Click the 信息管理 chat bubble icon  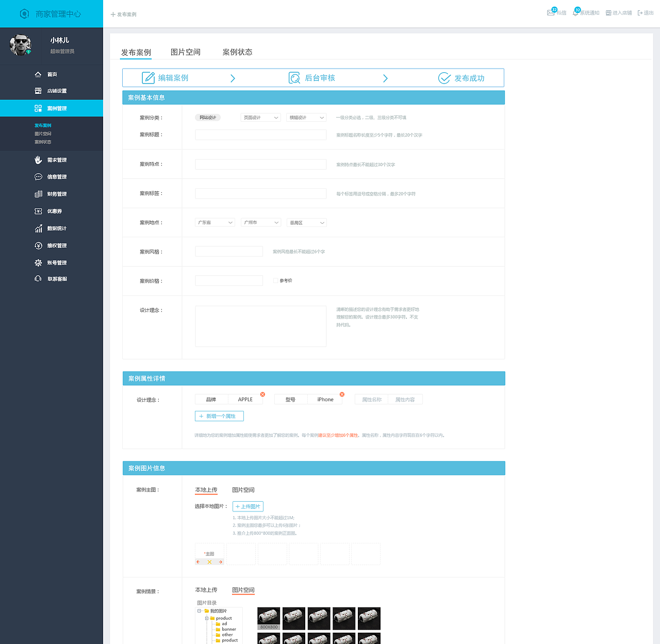(38, 177)
